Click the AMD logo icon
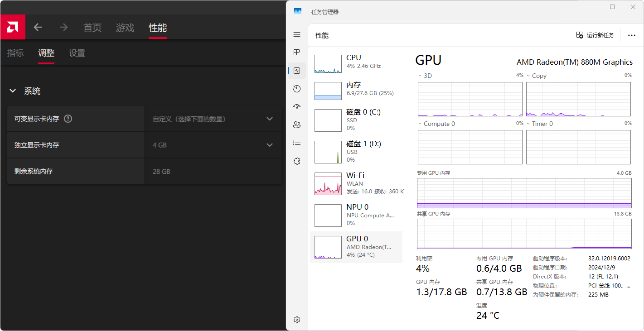Image resolution: width=644 pixels, height=331 pixels. 13,27
